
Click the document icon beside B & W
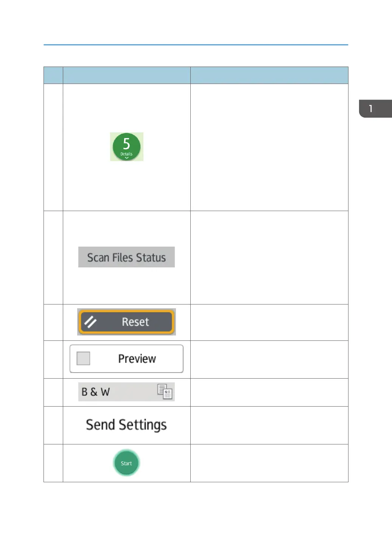coord(165,391)
